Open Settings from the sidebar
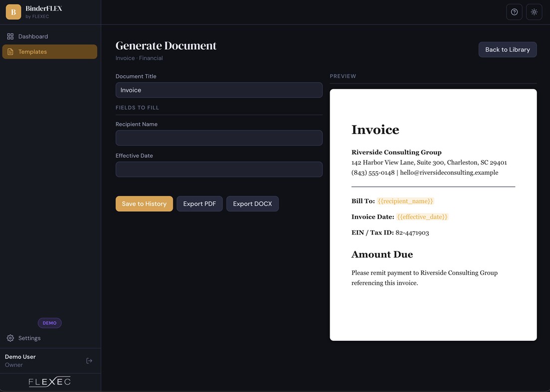This screenshot has height=392, width=550. tap(50, 338)
